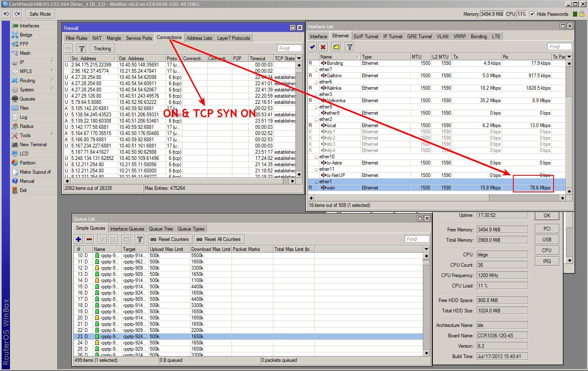Open Radius in the sidebar
588x371 pixels.
click(x=27, y=126)
